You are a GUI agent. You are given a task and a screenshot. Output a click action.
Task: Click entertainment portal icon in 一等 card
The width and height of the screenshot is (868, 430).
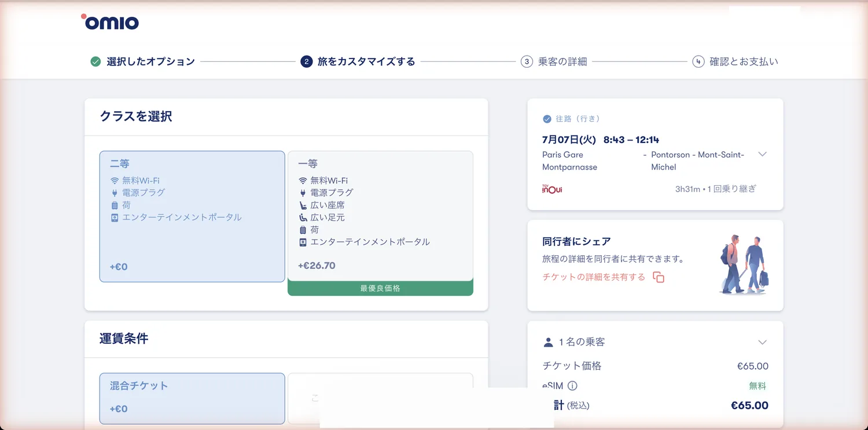(303, 242)
